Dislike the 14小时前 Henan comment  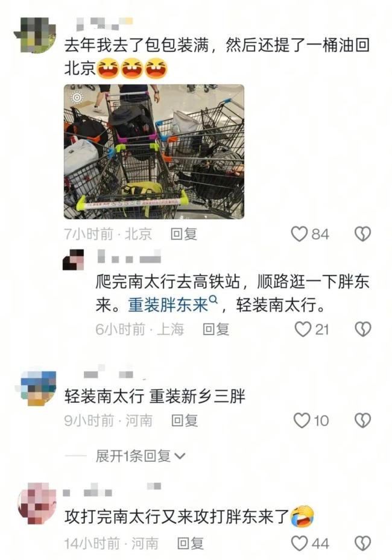(362, 543)
